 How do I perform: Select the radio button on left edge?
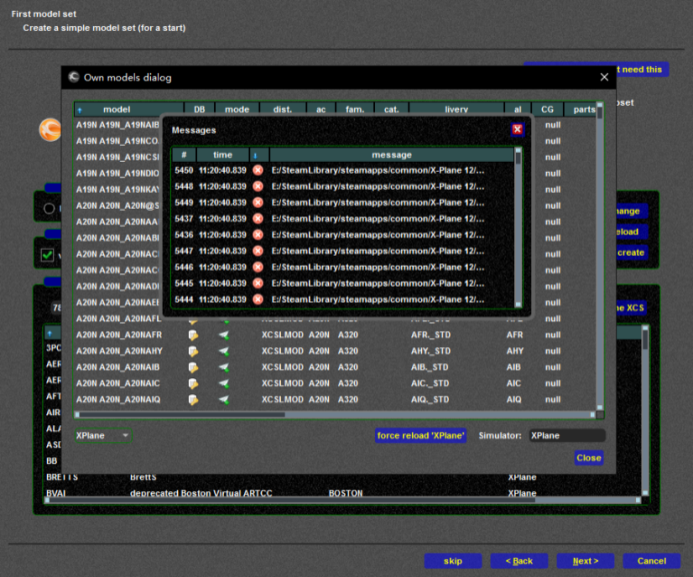[49, 208]
